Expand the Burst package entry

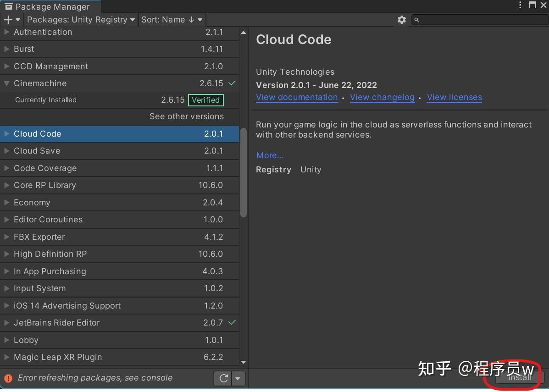[x=6, y=49]
